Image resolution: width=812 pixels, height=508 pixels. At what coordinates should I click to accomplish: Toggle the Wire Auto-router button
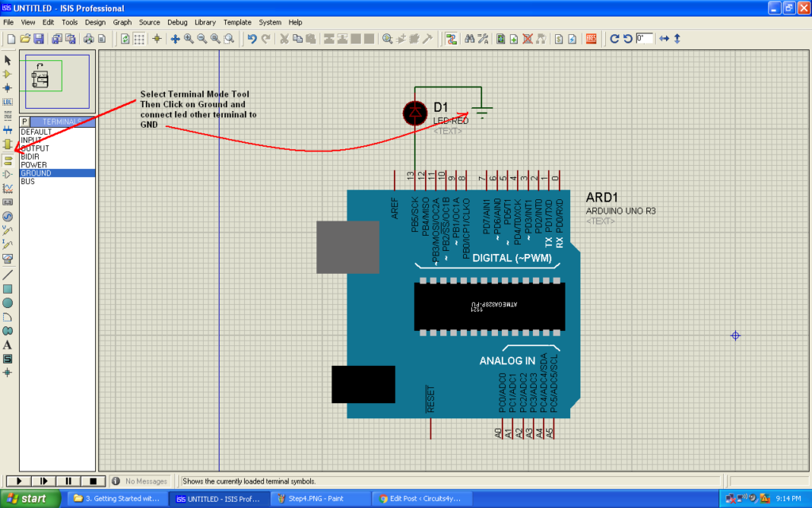coord(451,39)
